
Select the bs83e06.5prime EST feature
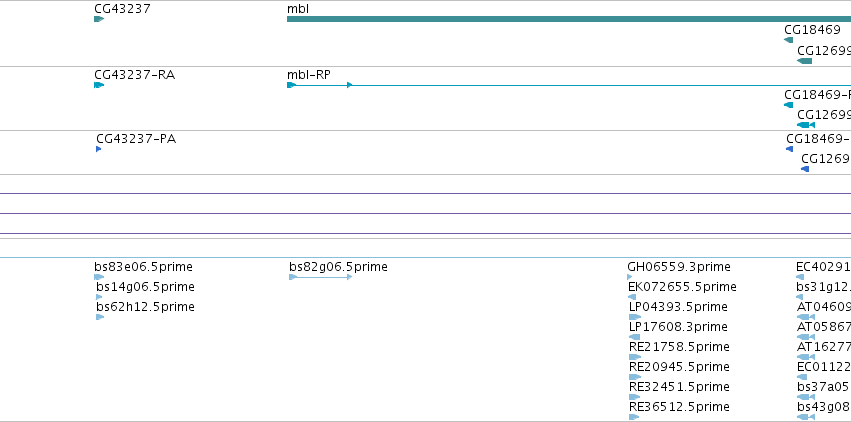pyautogui.click(x=99, y=277)
